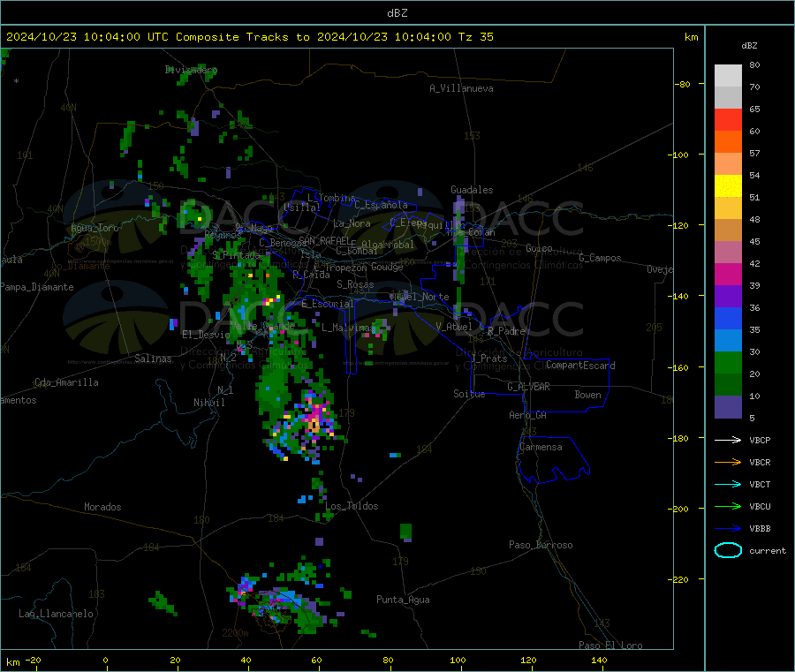Click the SAN_RAFAEL city label
This screenshot has width=795, height=672.
click(x=324, y=240)
